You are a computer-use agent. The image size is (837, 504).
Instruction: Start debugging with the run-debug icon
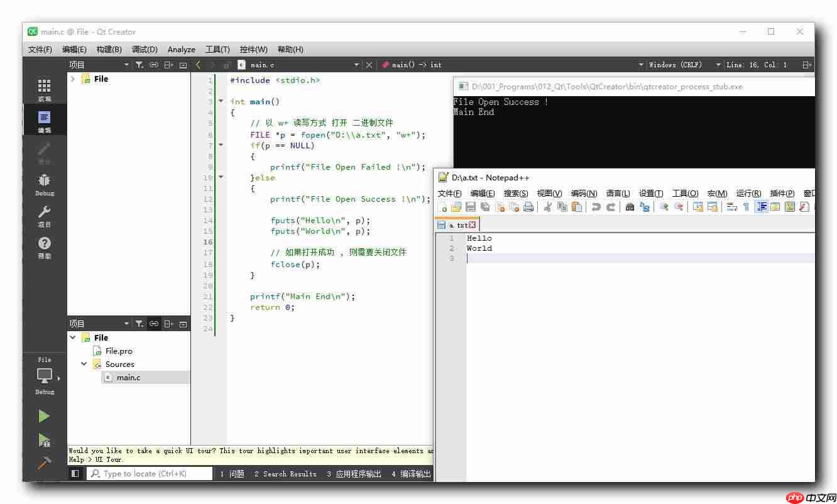point(44,440)
